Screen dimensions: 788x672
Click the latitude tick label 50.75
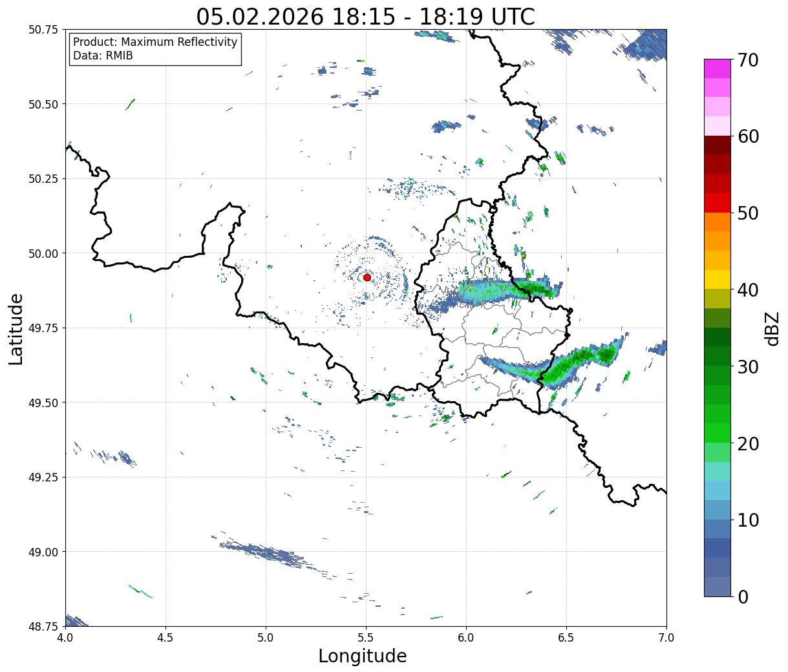(x=43, y=30)
